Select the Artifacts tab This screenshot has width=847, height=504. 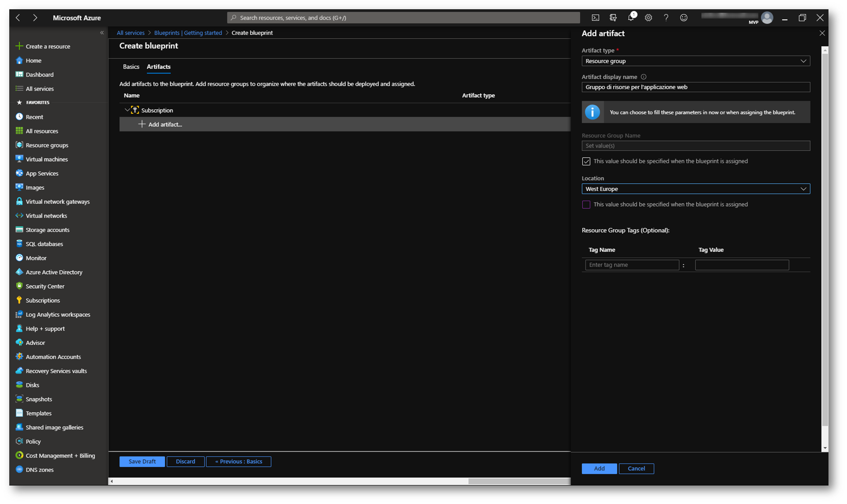click(x=158, y=67)
